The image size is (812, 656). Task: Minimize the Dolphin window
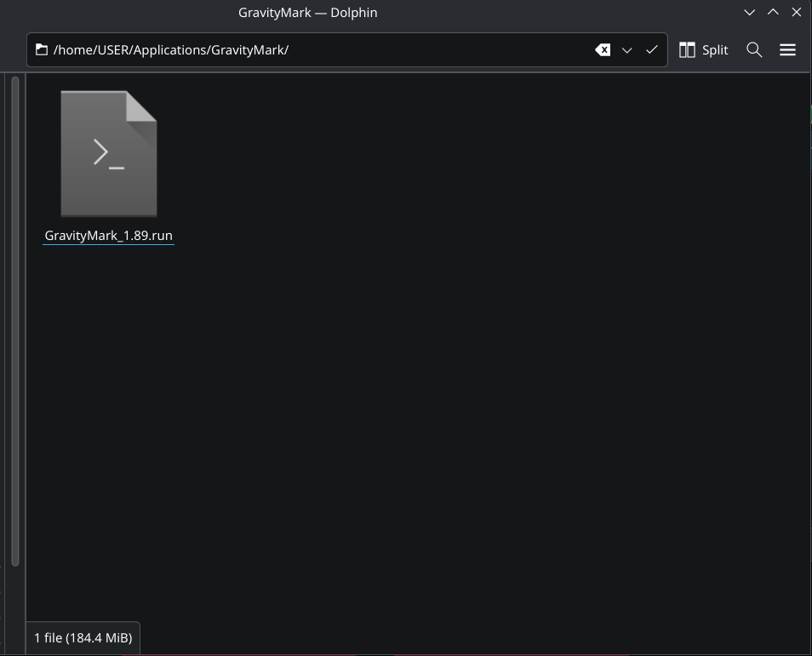tap(749, 12)
